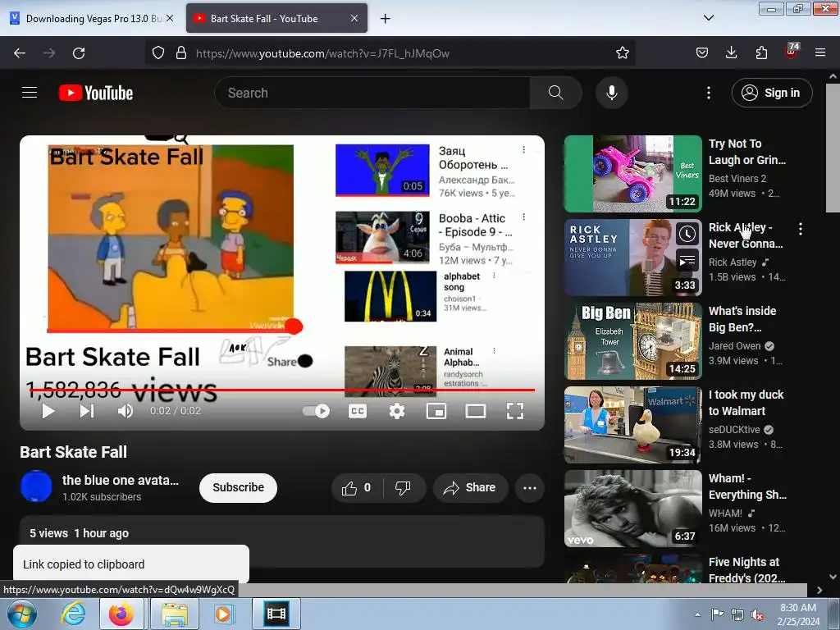This screenshot has width=840, height=630.
Task: Go back in browser history
Action: 20,53
